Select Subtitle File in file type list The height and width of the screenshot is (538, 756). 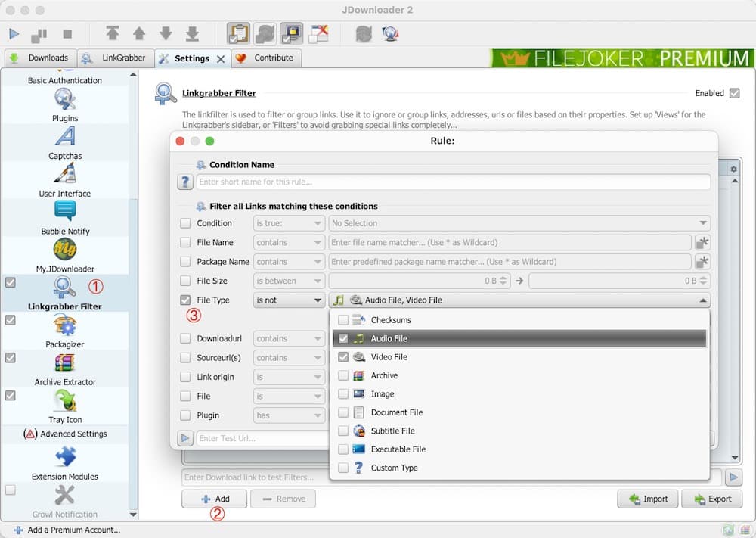(519, 431)
